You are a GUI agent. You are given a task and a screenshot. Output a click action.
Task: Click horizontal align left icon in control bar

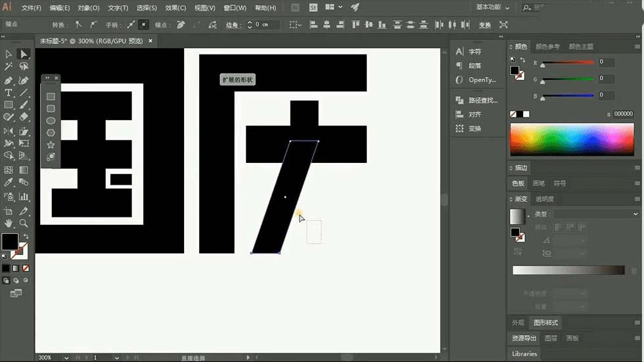coord(313,24)
